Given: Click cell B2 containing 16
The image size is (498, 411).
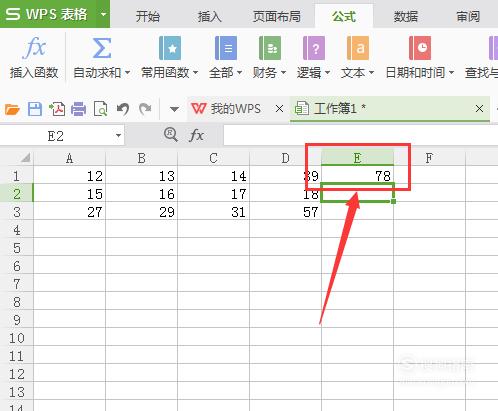Looking at the screenshot, I should click(141, 193).
